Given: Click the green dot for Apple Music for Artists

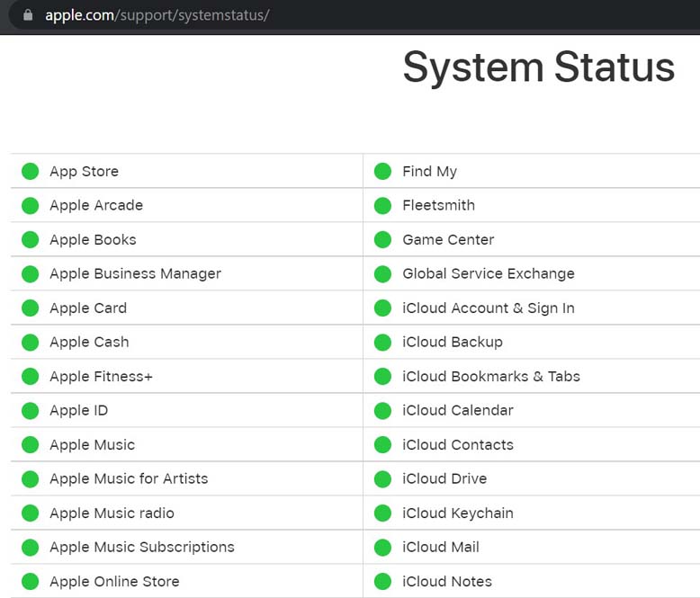Looking at the screenshot, I should 31,478.
